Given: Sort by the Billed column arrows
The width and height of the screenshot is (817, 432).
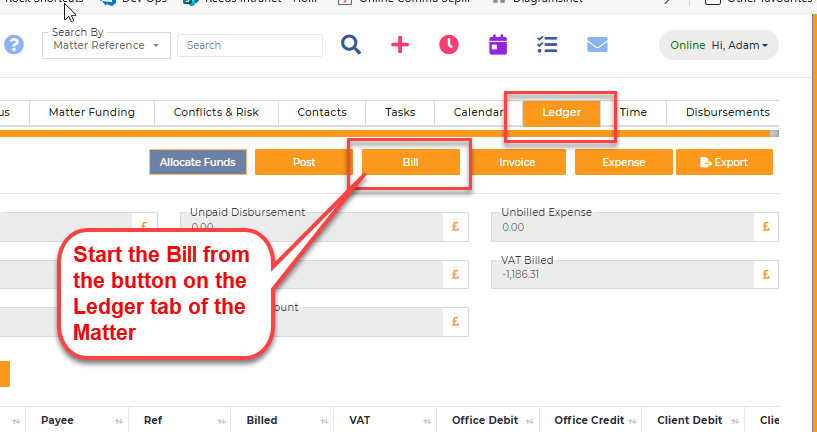Looking at the screenshot, I should tap(324, 421).
